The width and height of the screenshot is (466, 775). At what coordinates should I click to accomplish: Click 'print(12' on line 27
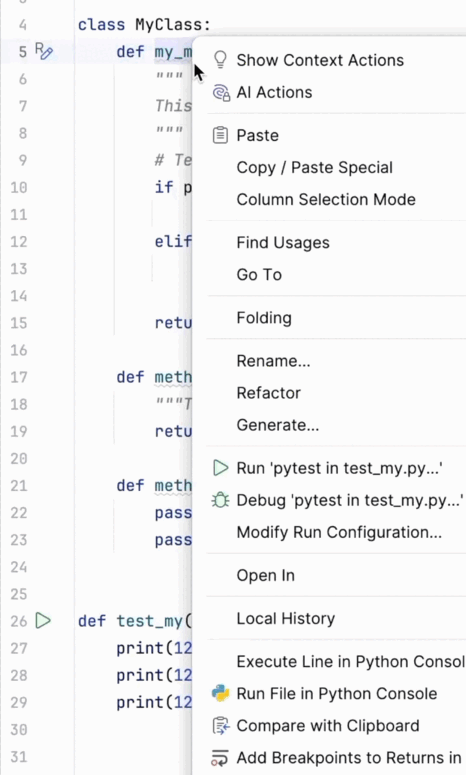(154, 648)
